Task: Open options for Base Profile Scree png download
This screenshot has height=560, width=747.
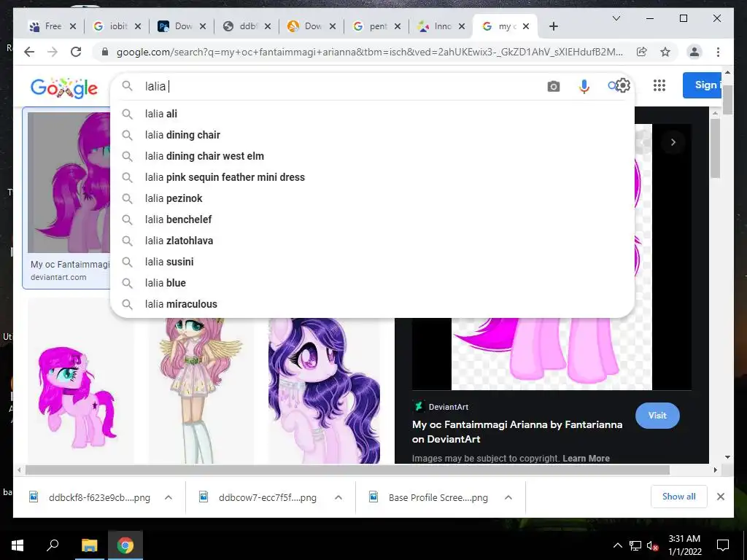Action: point(508,497)
